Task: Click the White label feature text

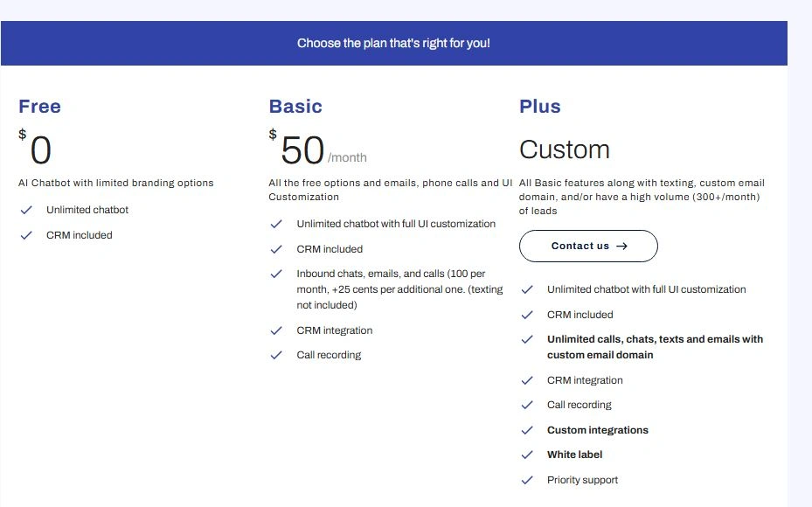Action: [x=574, y=455]
